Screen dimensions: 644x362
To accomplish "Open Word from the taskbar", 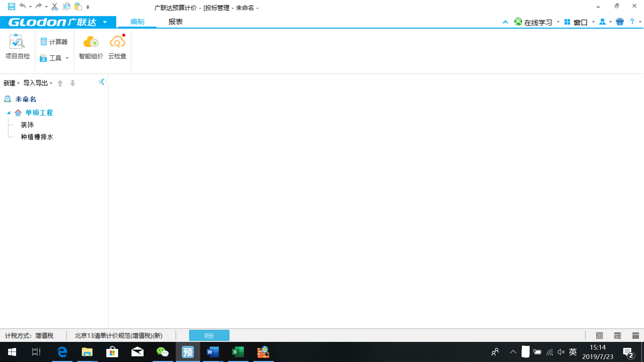I will pyautogui.click(x=213, y=352).
